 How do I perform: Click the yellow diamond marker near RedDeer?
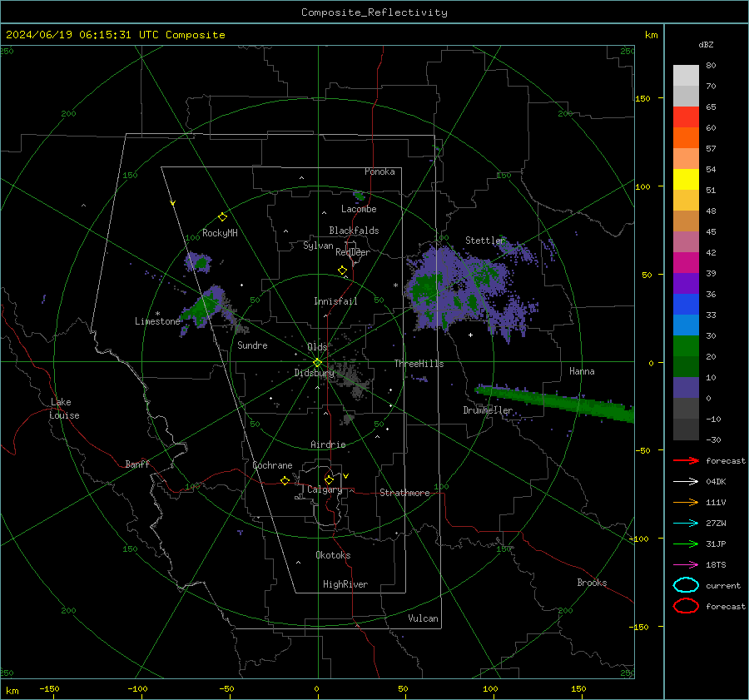pyautogui.click(x=343, y=271)
